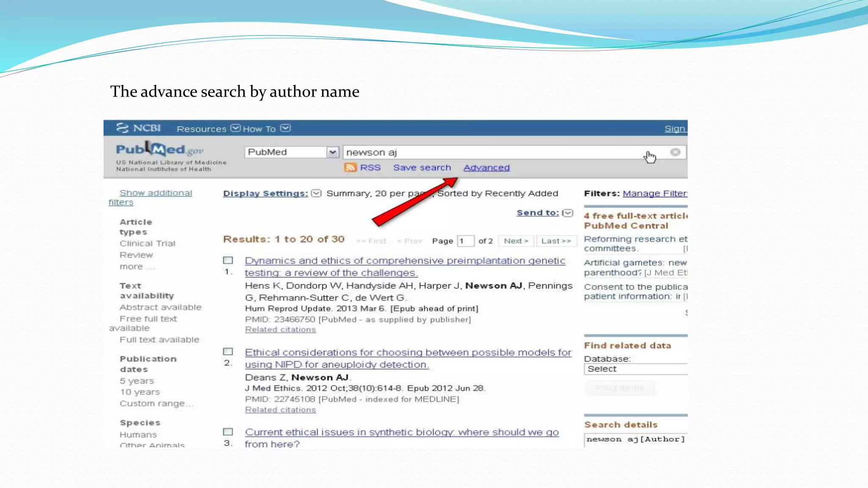Screen dimensions: 868x488
Task: Open the Advanced search link
Action: point(487,167)
